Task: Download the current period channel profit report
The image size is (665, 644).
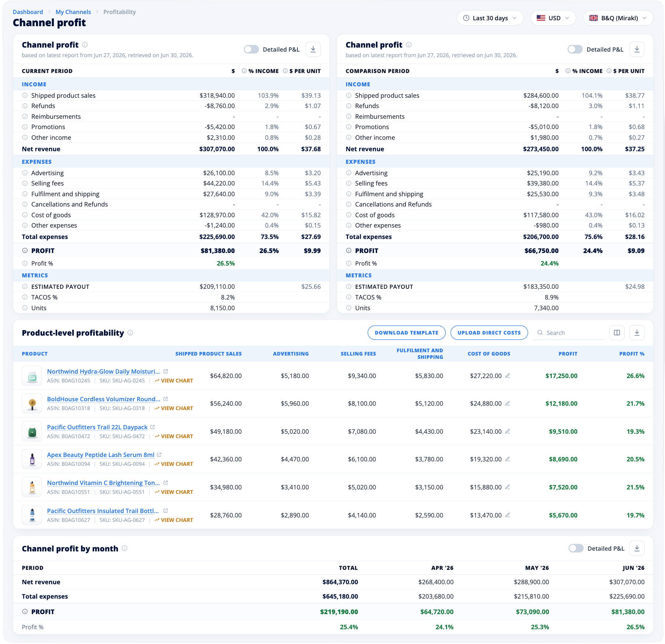Action: 313,49
